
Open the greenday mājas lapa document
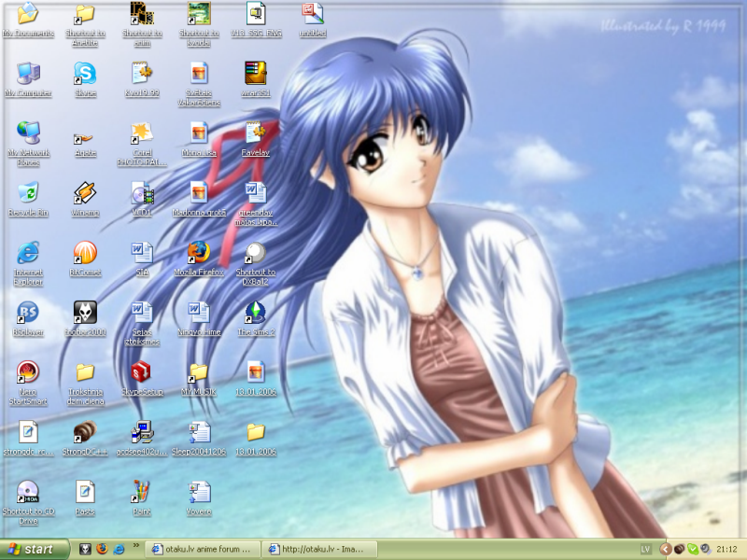tap(256, 203)
